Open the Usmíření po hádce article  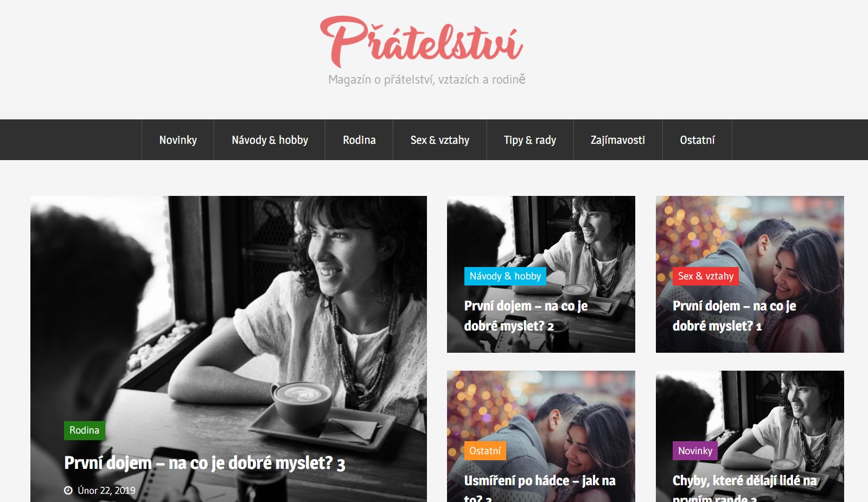click(540, 488)
